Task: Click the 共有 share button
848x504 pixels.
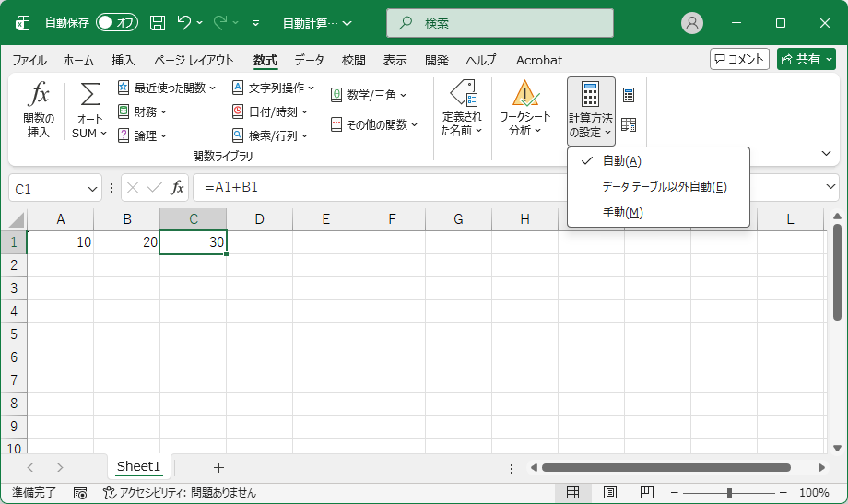Action: coord(807,59)
